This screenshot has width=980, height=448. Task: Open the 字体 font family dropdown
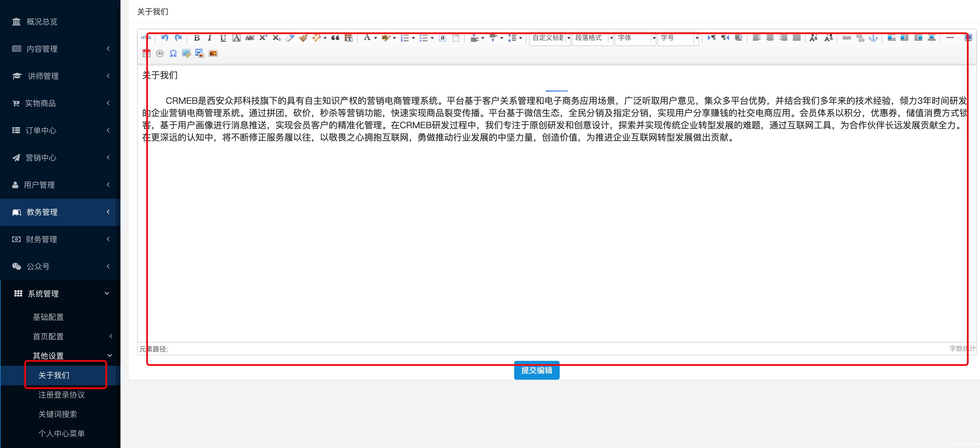[635, 38]
